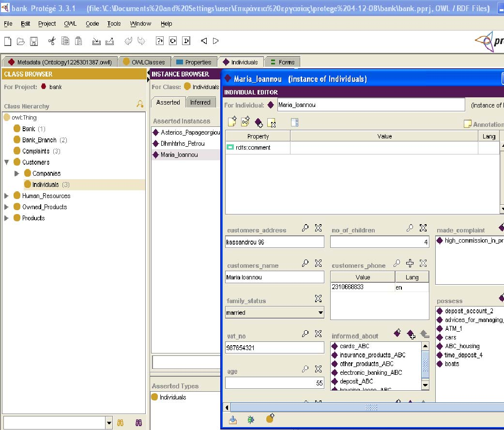
Task: Open the File menu
Action: 8,24
